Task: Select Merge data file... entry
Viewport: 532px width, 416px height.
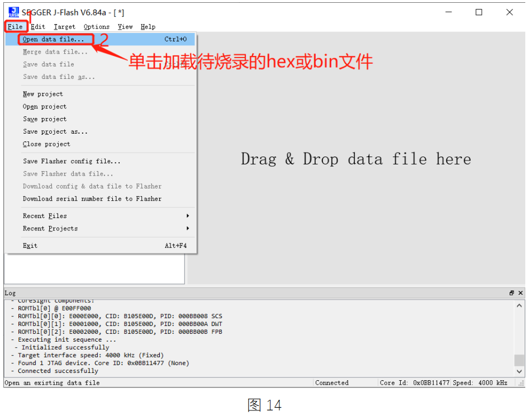Action: click(100, 51)
